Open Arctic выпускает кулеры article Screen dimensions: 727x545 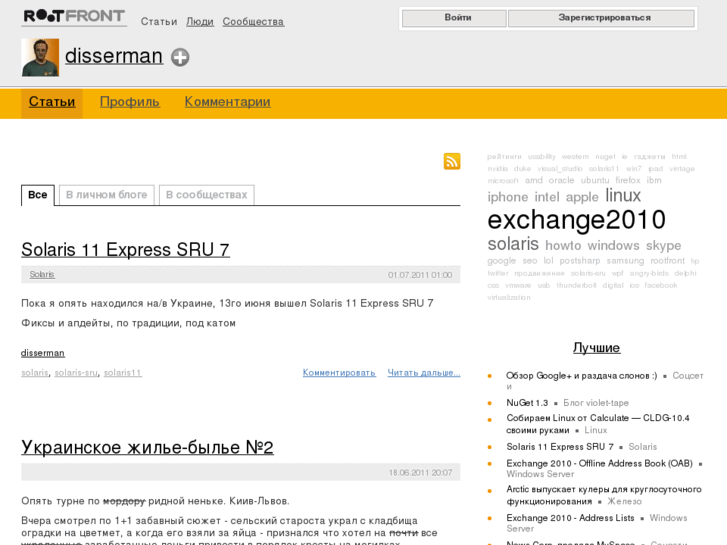pos(604,495)
